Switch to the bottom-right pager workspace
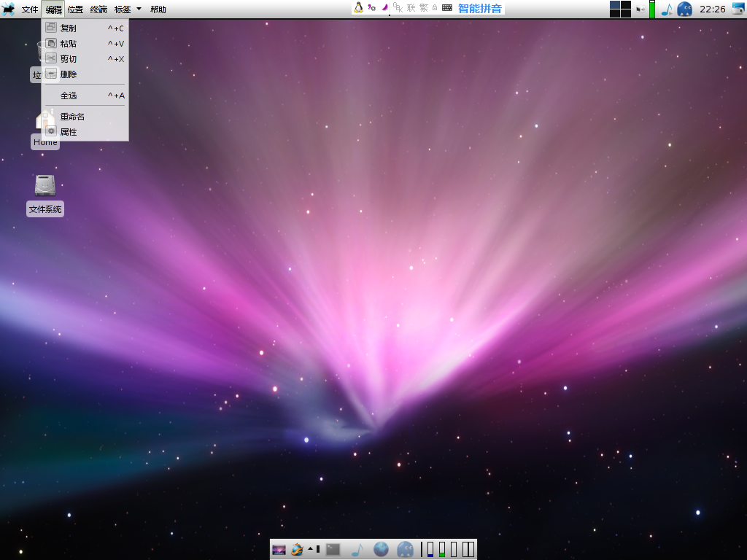 coord(626,13)
